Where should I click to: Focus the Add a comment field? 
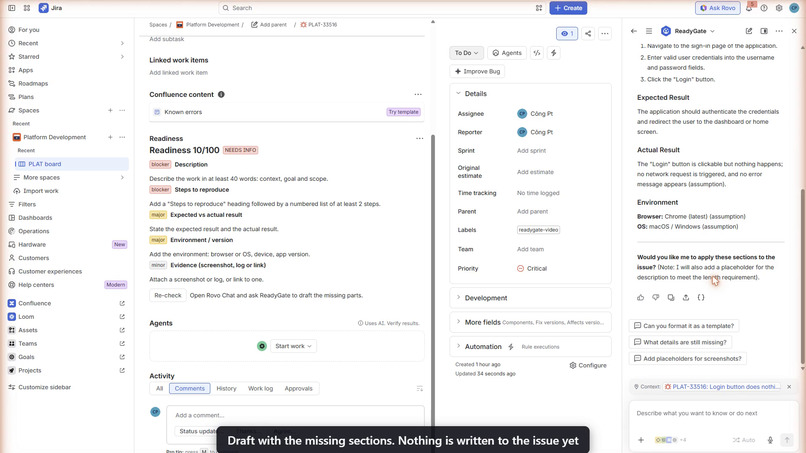[x=296, y=415]
